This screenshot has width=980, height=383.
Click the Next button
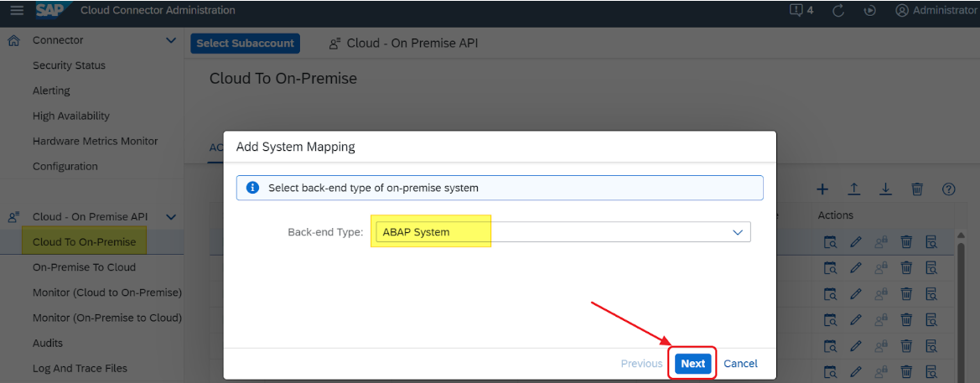click(692, 364)
